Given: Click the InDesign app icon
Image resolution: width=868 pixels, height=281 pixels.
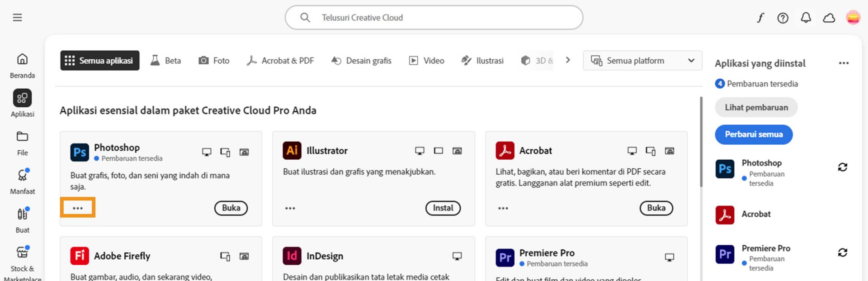Looking at the screenshot, I should point(292,256).
